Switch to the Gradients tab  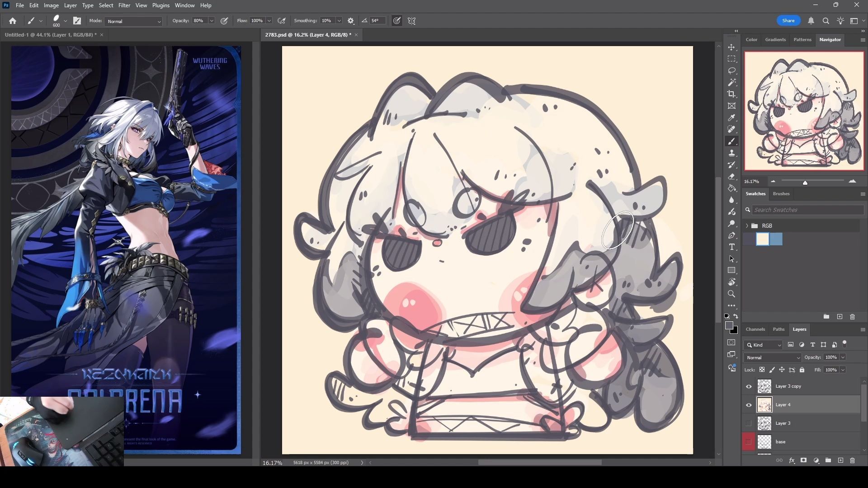coord(775,39)
